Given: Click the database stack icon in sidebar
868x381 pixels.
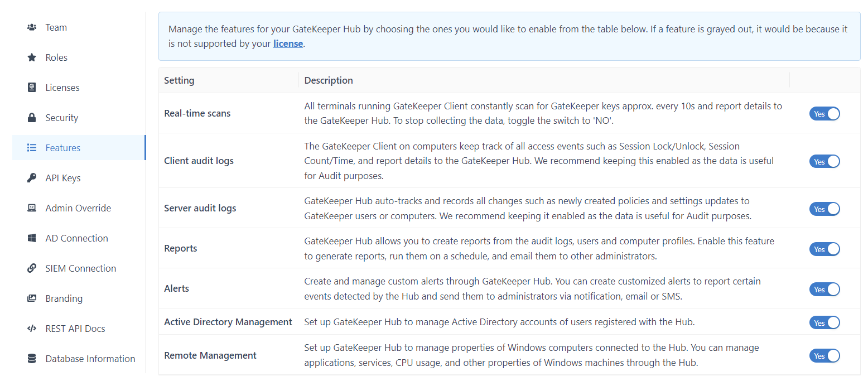Looking at the screenshot, I should click(32, 359).
